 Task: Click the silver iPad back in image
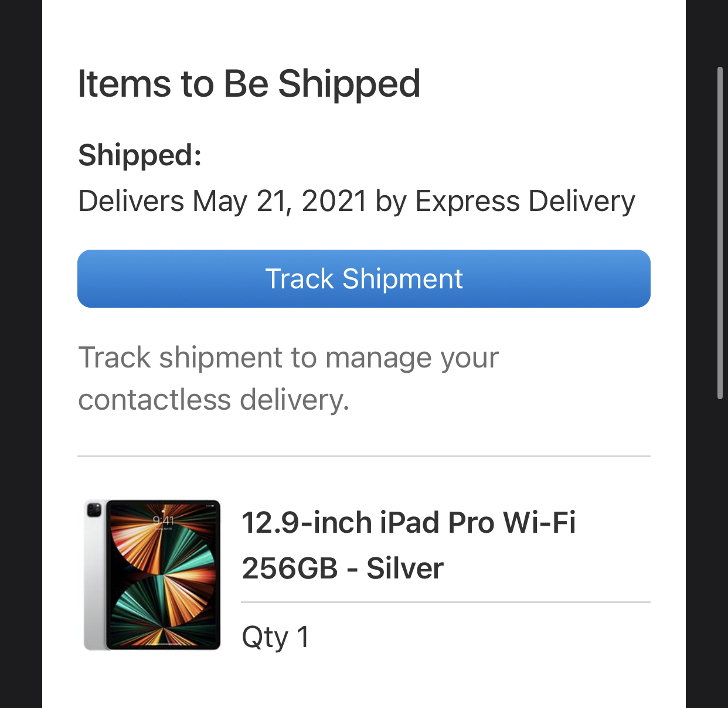click(x=94, y=586)
